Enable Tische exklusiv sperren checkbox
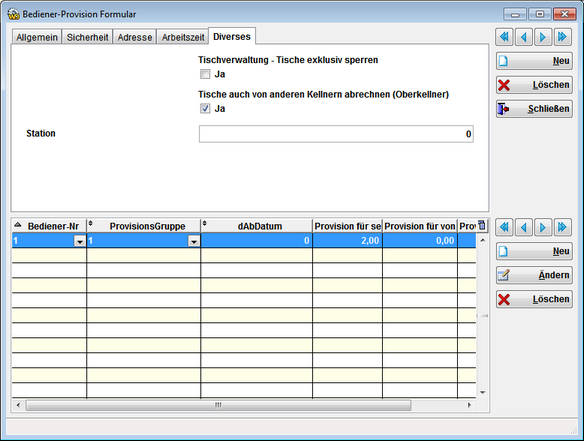 coord(205,74)
